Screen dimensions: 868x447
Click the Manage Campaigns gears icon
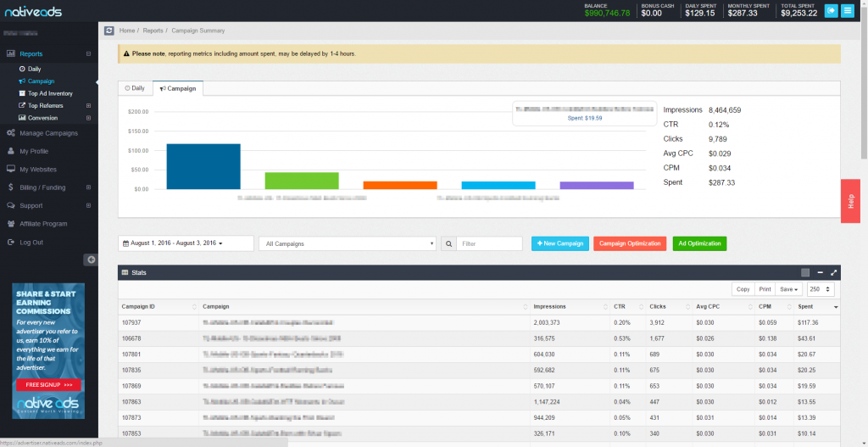coord(10,133)
